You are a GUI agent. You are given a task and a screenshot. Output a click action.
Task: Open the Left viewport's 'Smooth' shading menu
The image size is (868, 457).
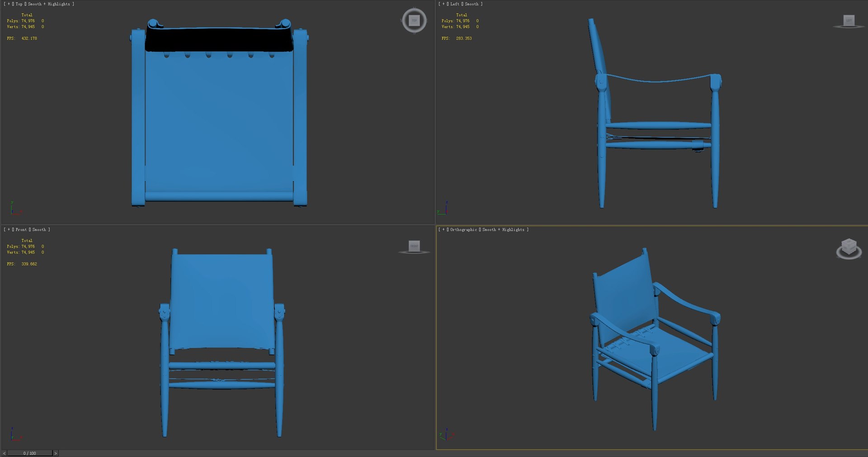point(472,4)
